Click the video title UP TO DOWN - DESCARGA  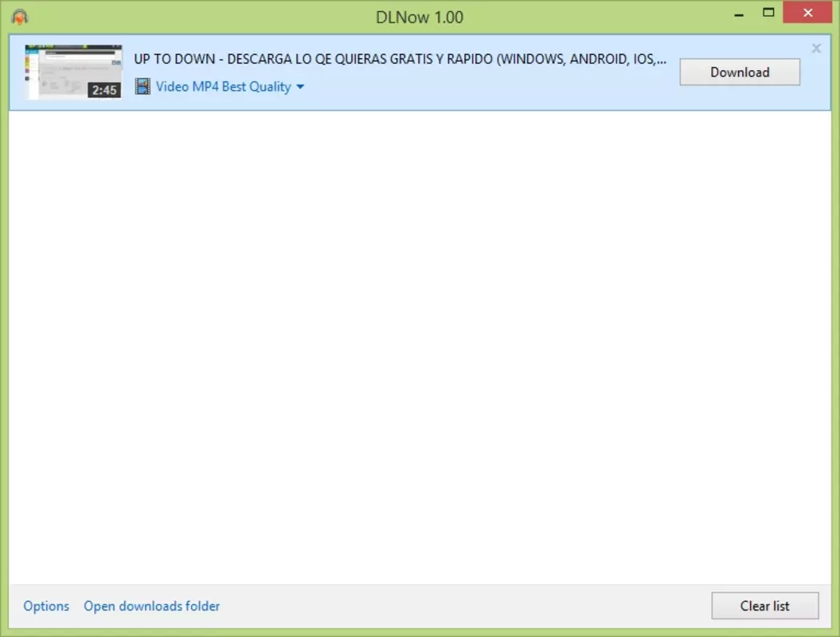(400, 59)
